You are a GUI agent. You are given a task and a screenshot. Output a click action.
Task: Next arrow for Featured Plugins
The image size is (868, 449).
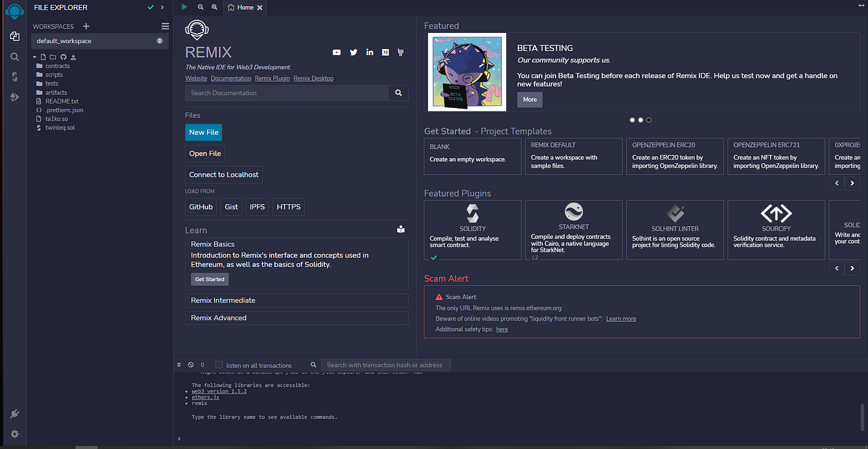point(852,268)
